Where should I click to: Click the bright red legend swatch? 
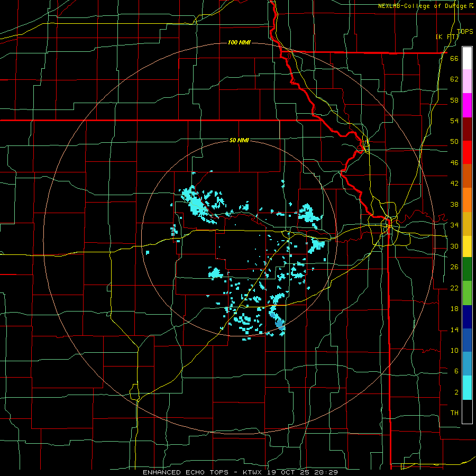[467, 152]
